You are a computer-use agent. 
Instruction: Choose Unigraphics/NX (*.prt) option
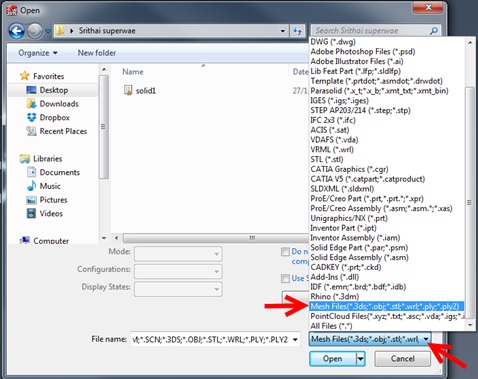click(x=349, y=218)
